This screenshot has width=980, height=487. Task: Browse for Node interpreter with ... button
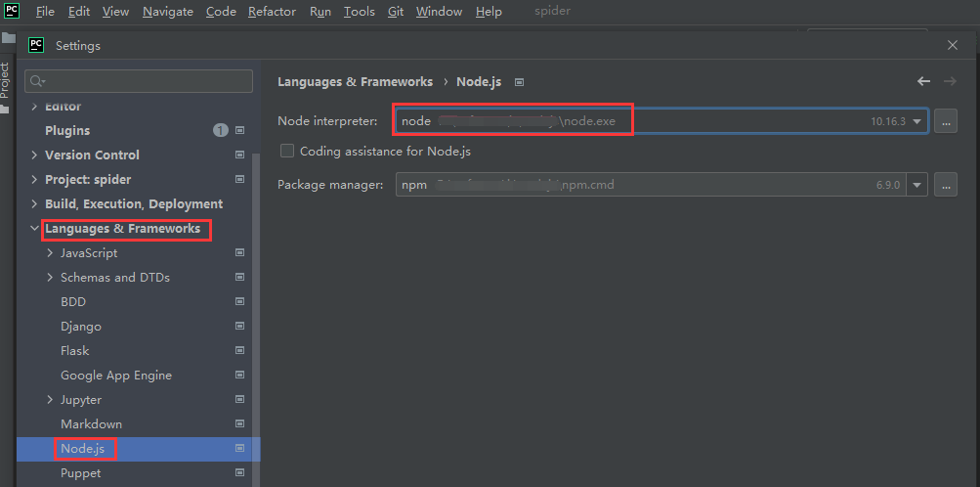(946, 121)
